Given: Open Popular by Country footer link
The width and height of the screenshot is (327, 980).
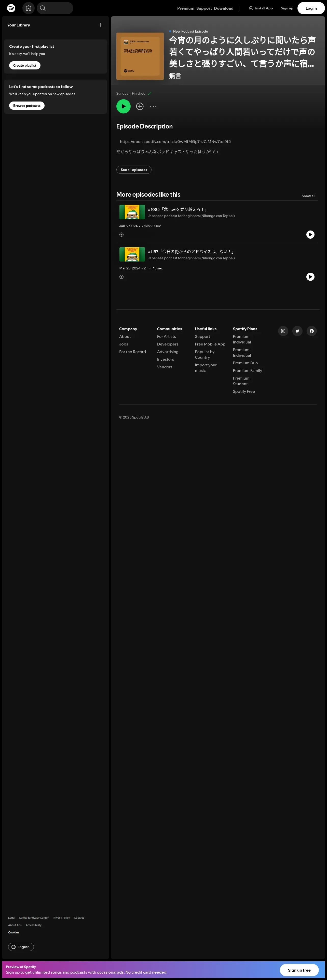Looking at the screenshot, I should [205, 355].
